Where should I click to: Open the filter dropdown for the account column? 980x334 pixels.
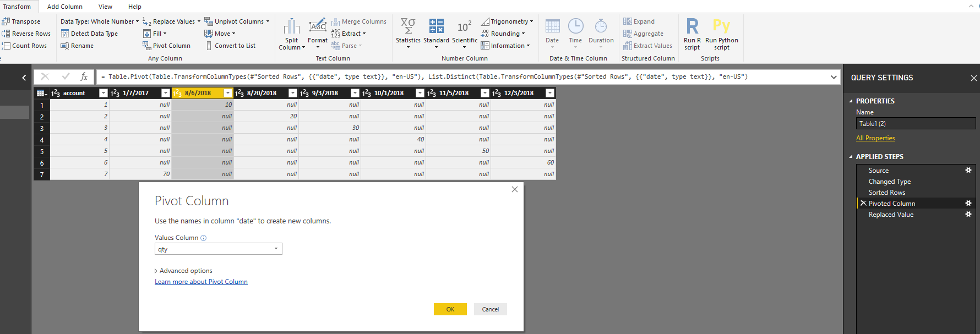coord(103,93)
